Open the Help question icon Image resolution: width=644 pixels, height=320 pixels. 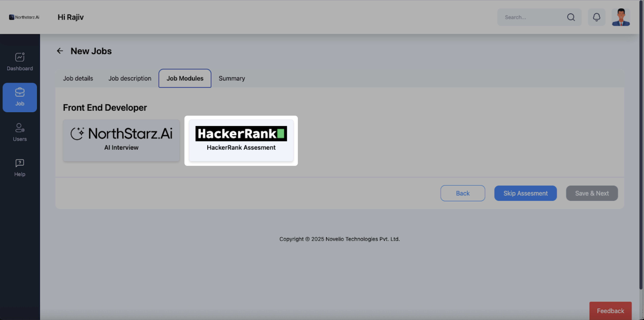(20, 163)
